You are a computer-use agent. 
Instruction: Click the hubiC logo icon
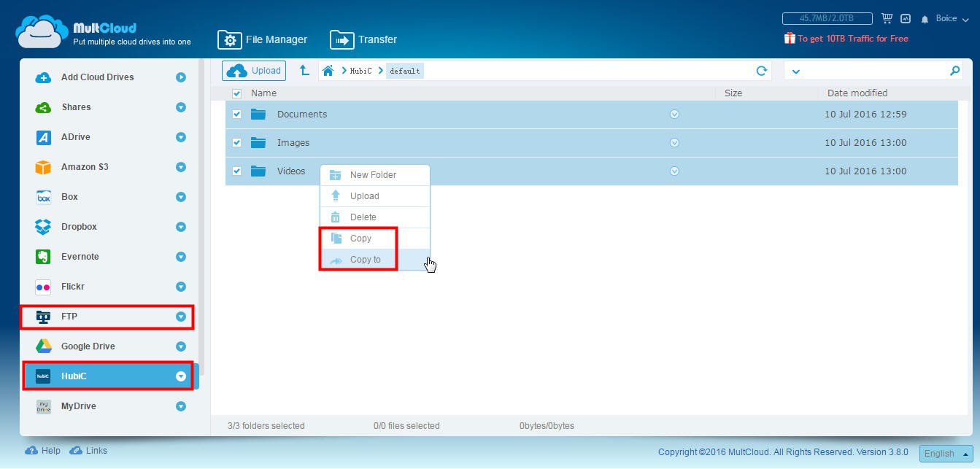pyautogui.click(x=43, y=376)
